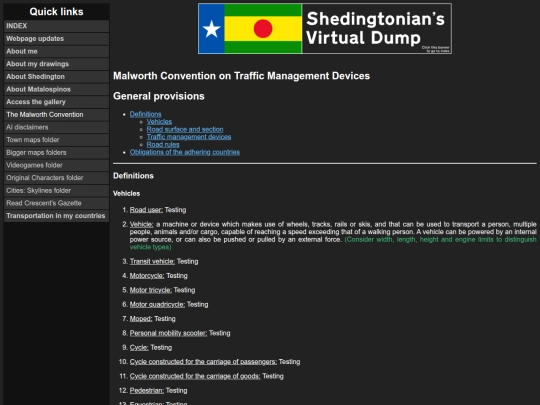Click the bold Definitions heading
540x405 pixels.
pyautogui.click(x=133, y=176)
